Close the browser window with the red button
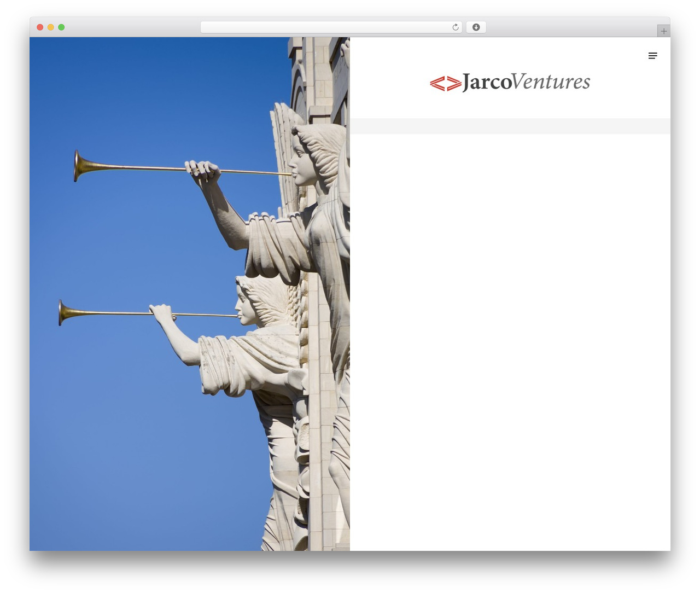Screen dimensions: 700x593 (x=40, y=27)
